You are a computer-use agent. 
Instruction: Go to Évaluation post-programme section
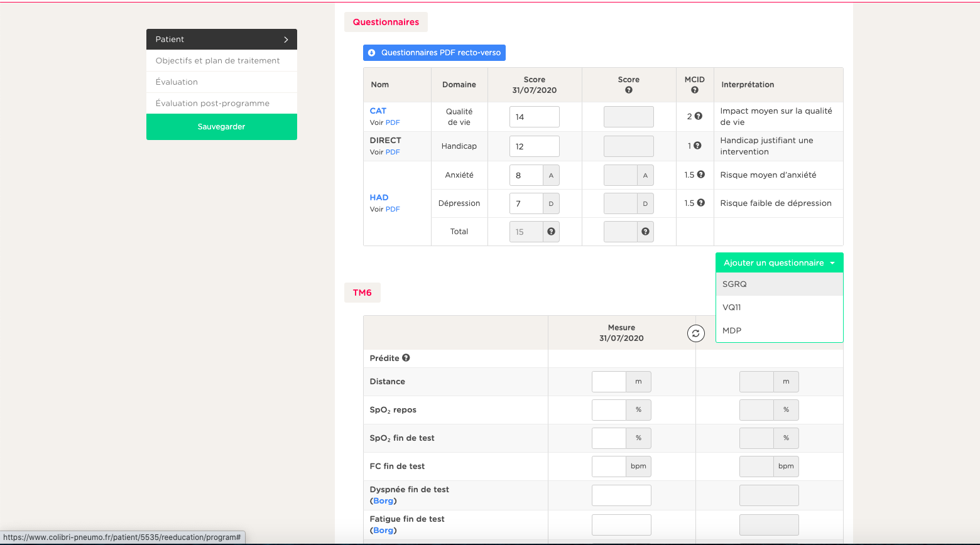pos(212,104)
